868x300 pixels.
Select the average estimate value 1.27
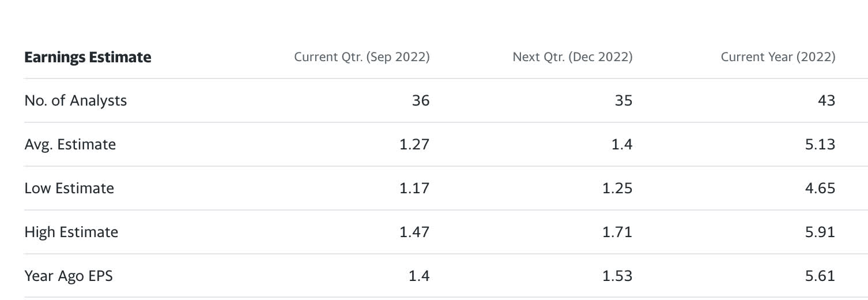click(x=414, y=144)
